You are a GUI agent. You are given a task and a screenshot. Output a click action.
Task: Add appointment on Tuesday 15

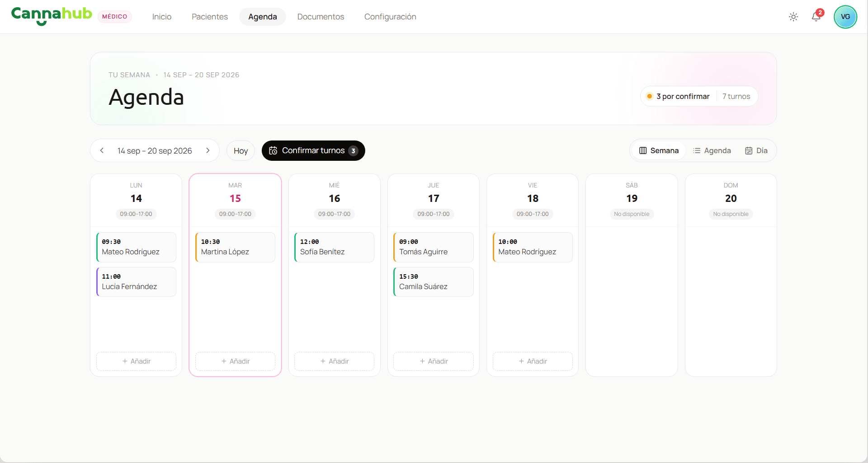click(x=235, y=361)
